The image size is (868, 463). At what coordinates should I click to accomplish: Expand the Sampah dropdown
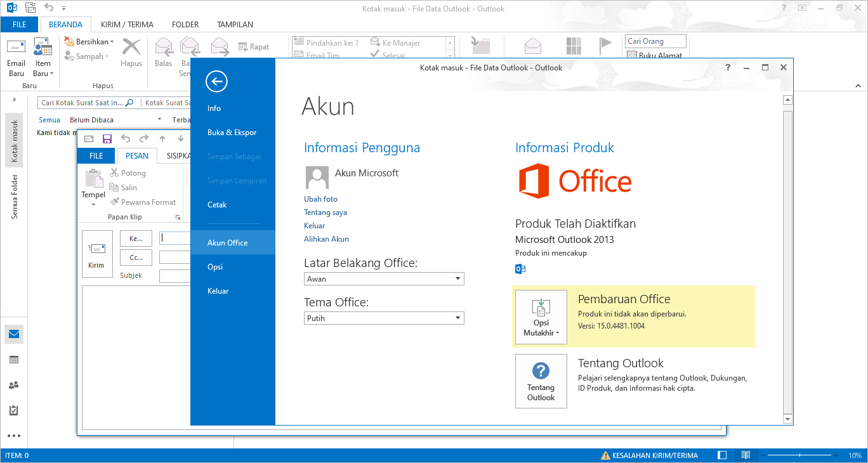tap(107, 56)
